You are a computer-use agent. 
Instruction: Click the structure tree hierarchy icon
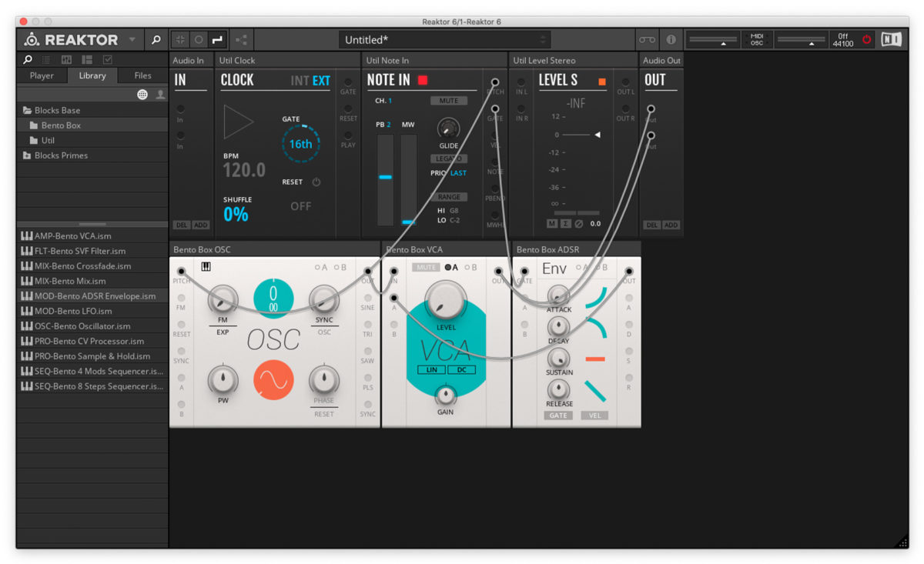point(241,39)
